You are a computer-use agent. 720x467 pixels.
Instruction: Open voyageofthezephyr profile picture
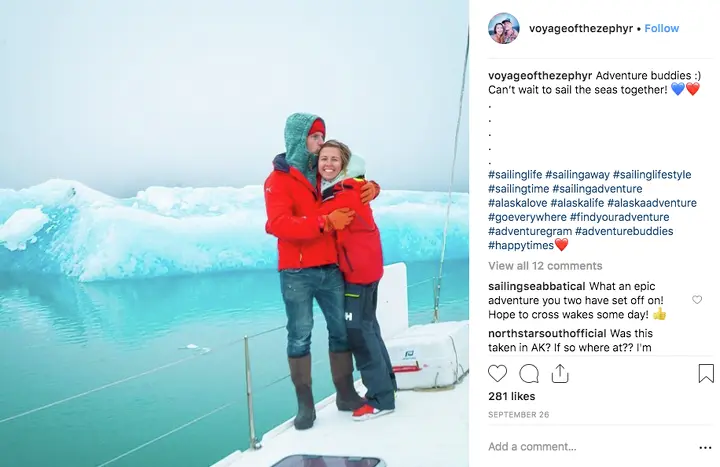click(504, 28)
